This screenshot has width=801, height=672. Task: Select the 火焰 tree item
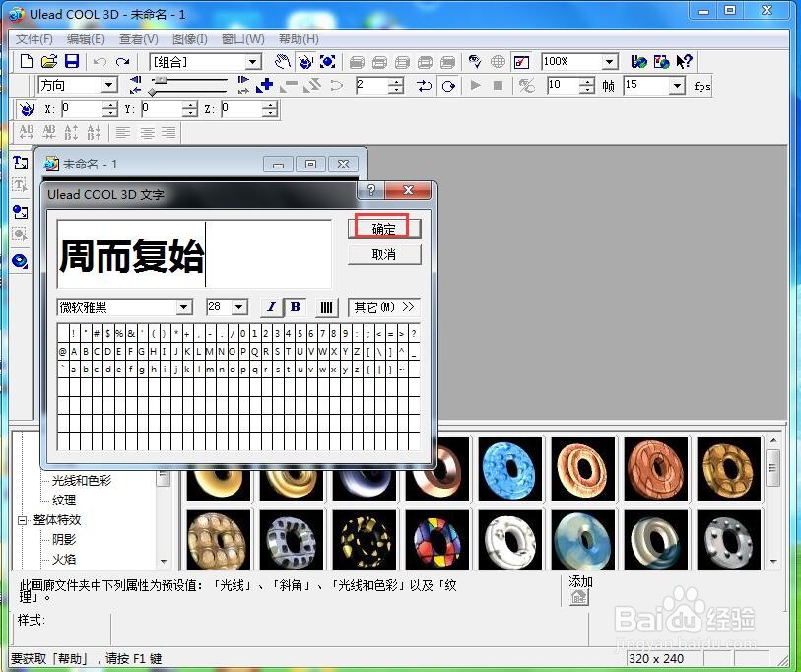pos(64,559)
